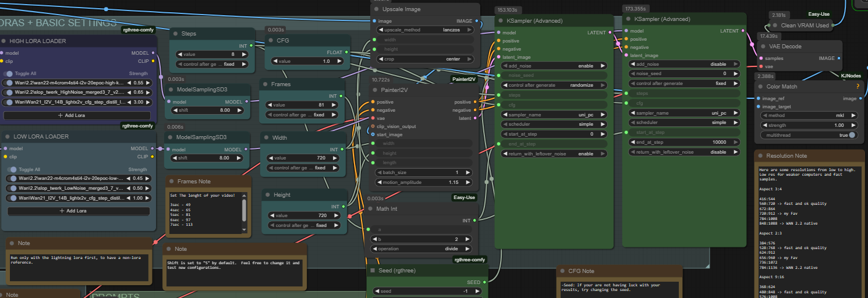Click the Math Int INT output port

pos(475,221)
